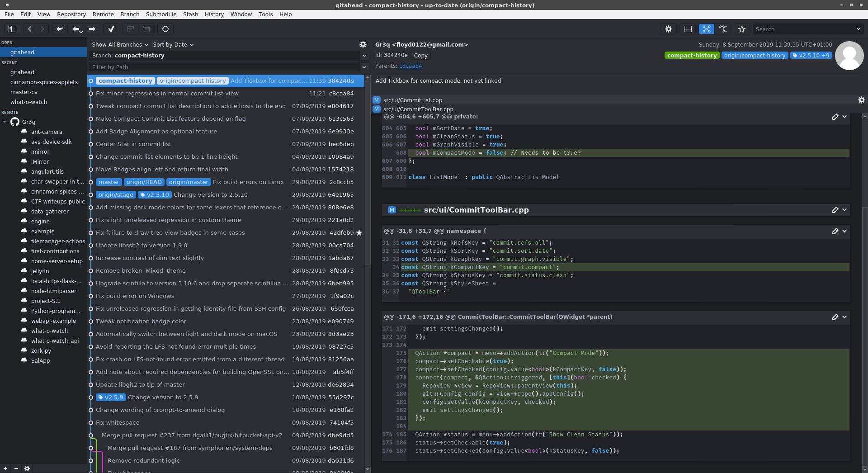This screenshot has width=868, height=473.
Task: Open the Sort by Date dropdown
Action: click(x=173, y=44)
